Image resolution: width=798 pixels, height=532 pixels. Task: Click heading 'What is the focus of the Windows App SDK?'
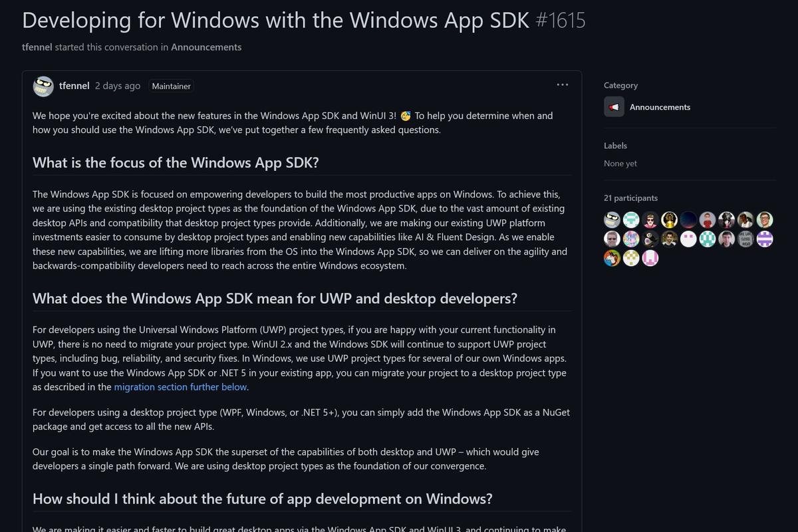click(176, 162)
